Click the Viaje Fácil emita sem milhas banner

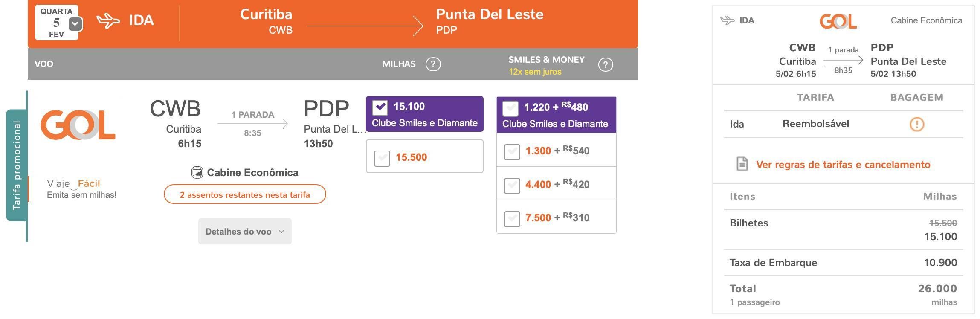[x=81, y=189]
